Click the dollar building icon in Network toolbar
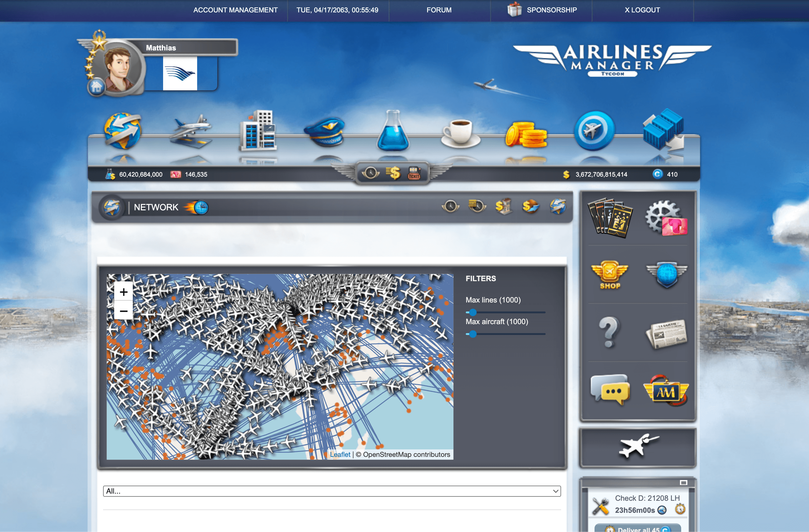 (x=504, y=206)
